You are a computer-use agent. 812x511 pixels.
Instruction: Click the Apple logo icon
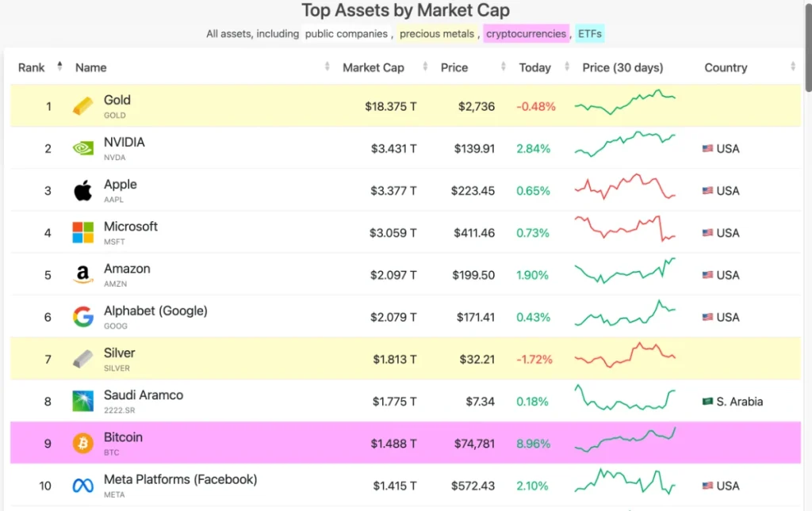pyautogui.click(x=82, y=190)
